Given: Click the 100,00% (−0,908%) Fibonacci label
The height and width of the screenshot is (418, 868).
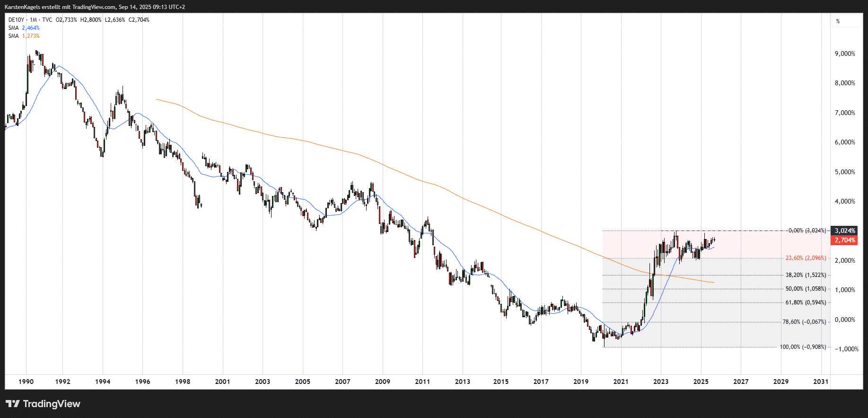Looking at the screenshot, I should pos(803,347).
